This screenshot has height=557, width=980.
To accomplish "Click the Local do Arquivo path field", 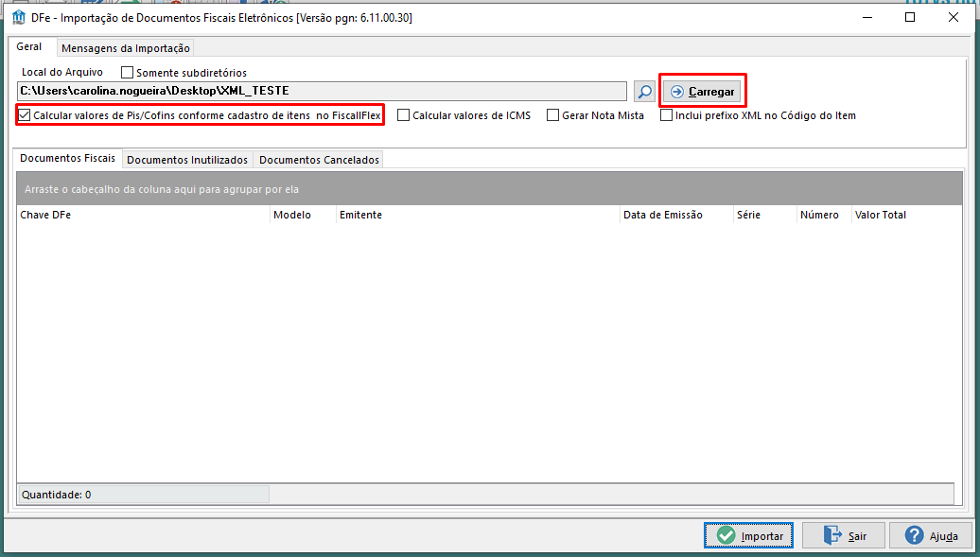I will pos(322,91).
